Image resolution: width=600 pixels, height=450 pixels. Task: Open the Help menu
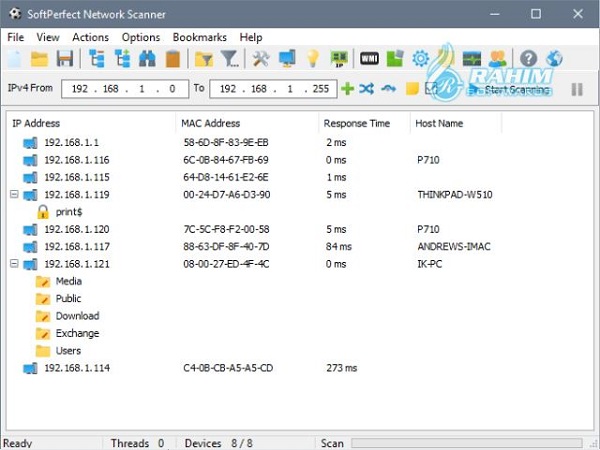251,38
